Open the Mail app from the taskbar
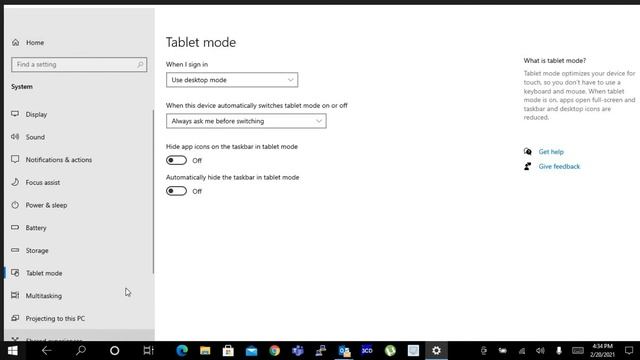Viewport: 640px width, 360px height. pos(251,351)
